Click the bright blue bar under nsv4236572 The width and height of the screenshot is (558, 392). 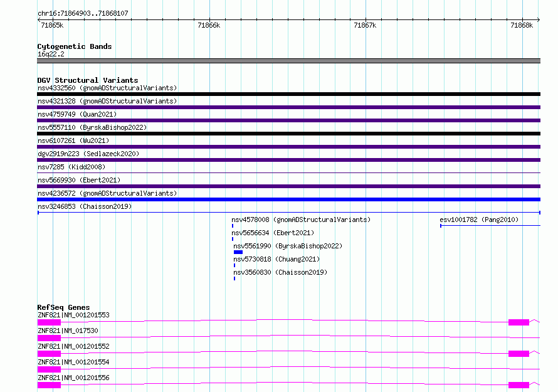(288, 199)
